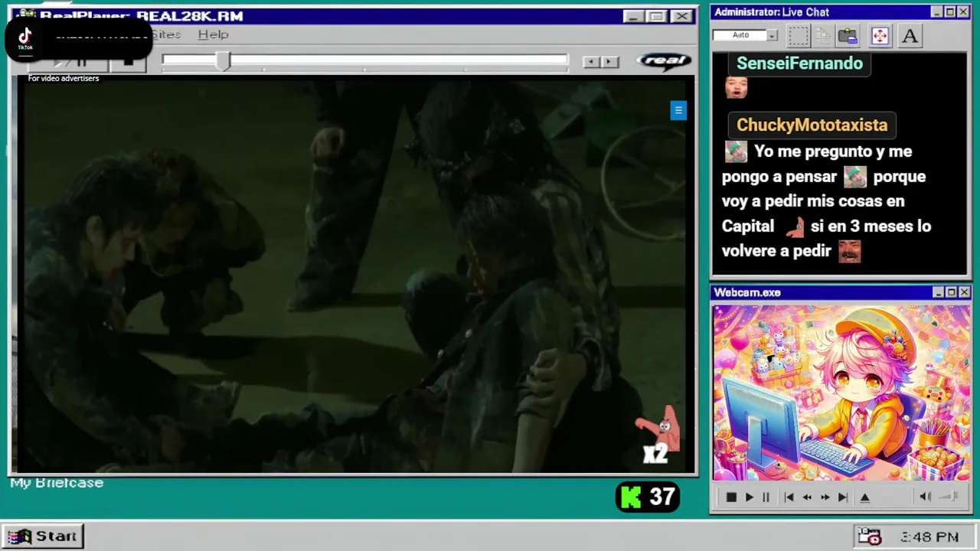Mute the speaker icon in Webcam.exe
Image resolution: width=980 pixels, height=551 pixels.
(925, 497)
